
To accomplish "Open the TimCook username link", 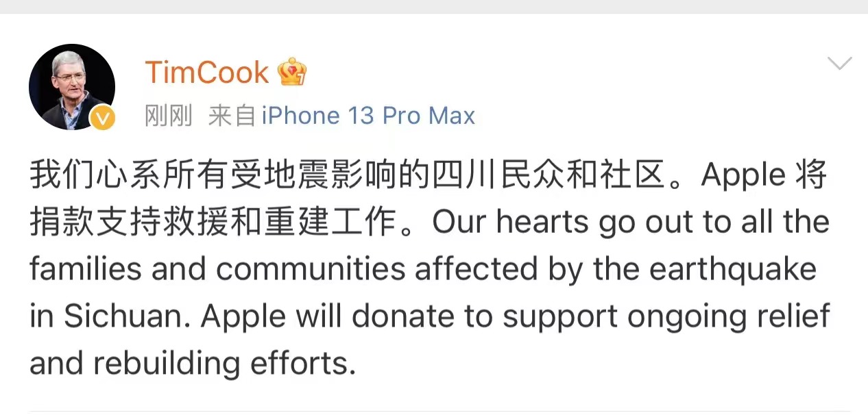I will point(206,73).
